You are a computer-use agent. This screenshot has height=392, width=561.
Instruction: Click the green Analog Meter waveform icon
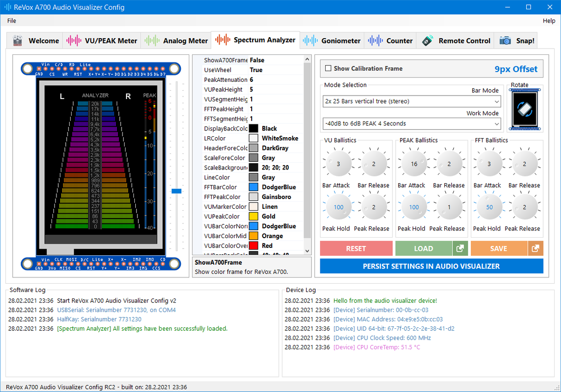pos(152,41)
